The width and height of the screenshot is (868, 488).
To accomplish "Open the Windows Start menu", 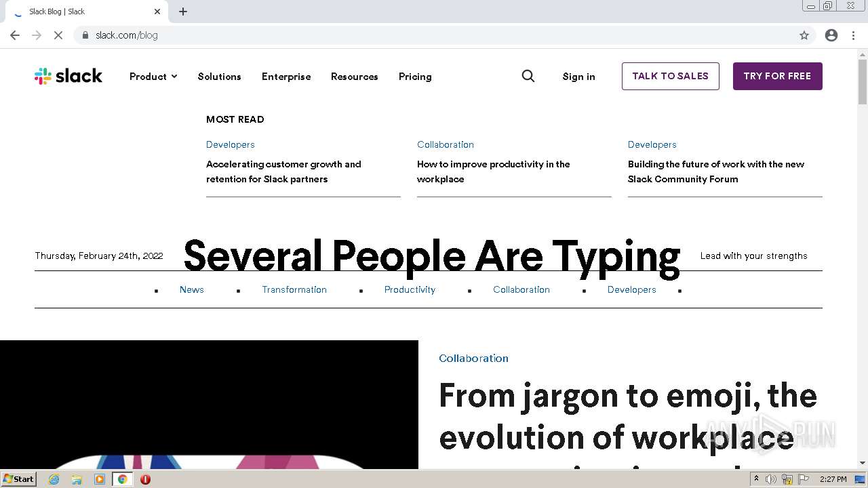I will coord(18,479).
